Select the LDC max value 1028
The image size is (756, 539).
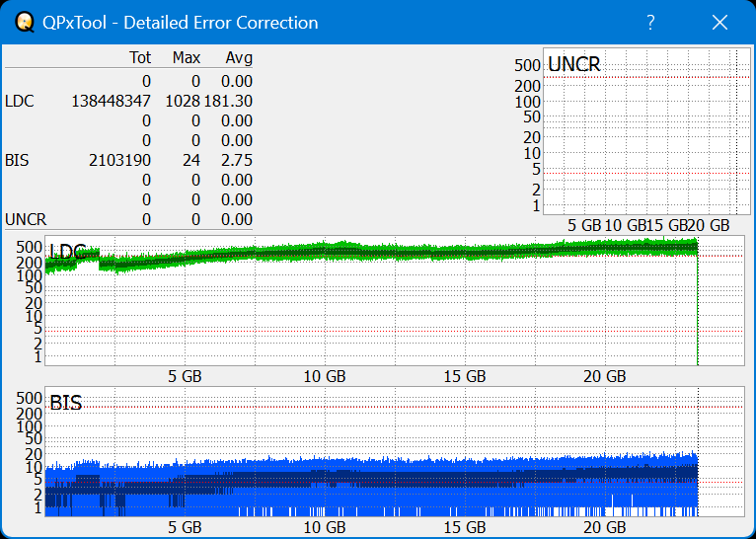(x=183, y=102)
